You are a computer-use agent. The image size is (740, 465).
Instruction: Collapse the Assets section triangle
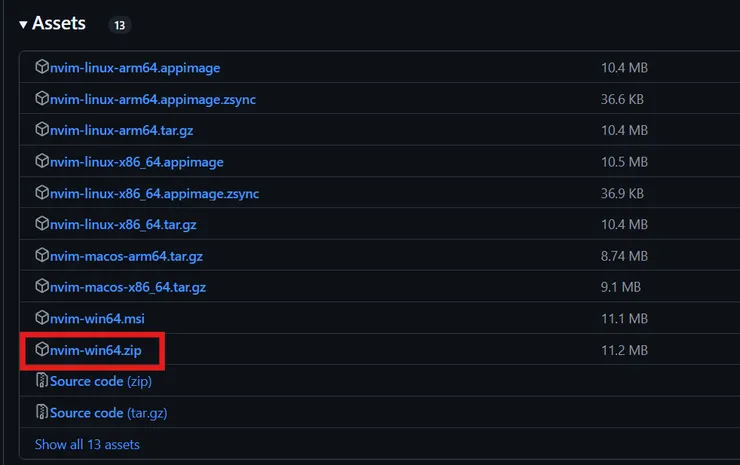pos(23,24)
